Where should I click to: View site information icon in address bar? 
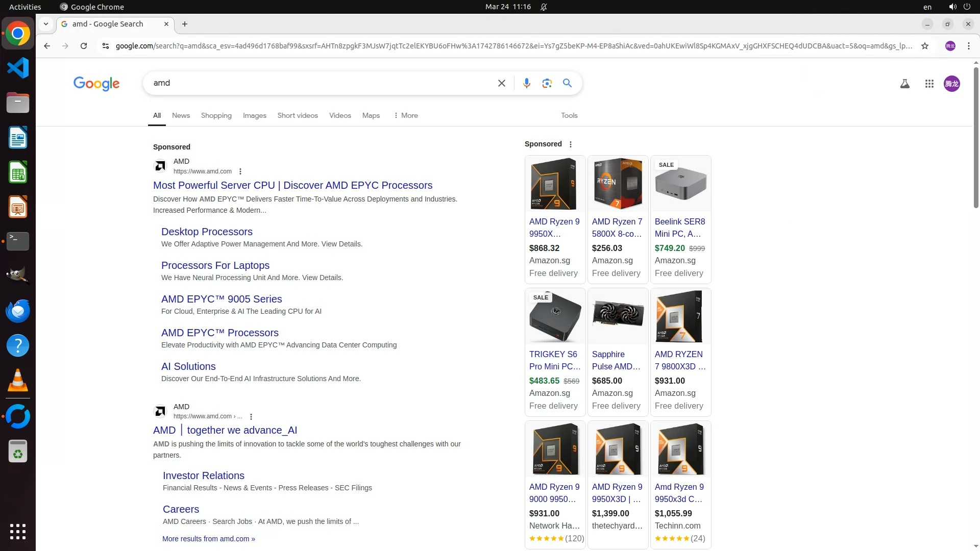tap(105, 46)
